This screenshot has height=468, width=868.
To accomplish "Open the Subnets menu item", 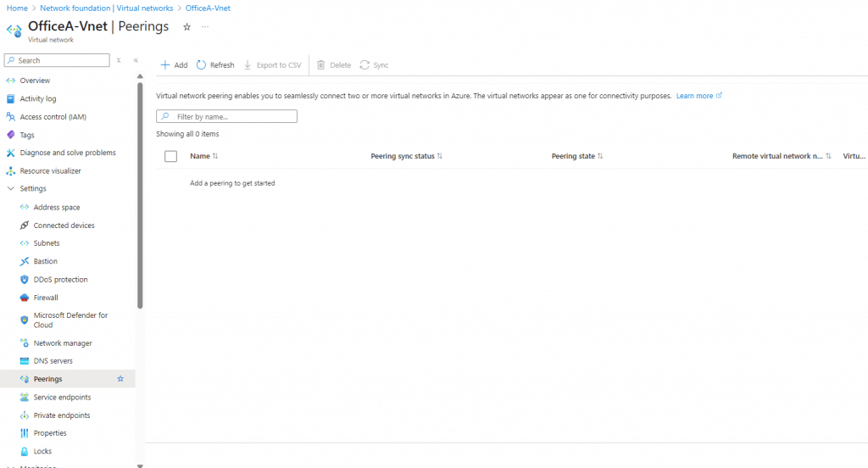I will point(47,243).
